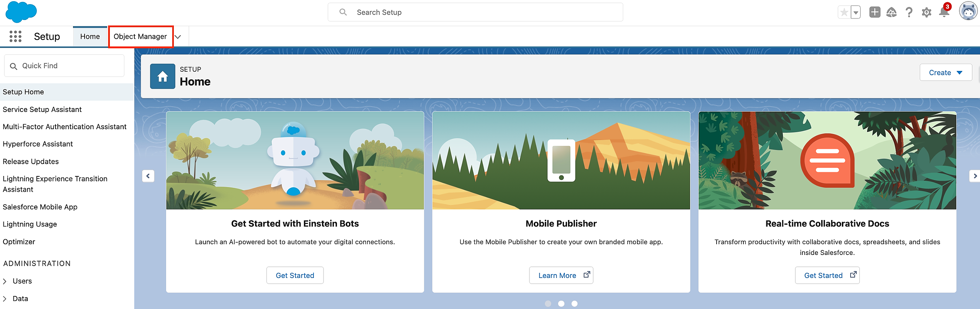980x309 pixels.
Task: Open the Trailhead guidance icon
Action: point(892,12)
